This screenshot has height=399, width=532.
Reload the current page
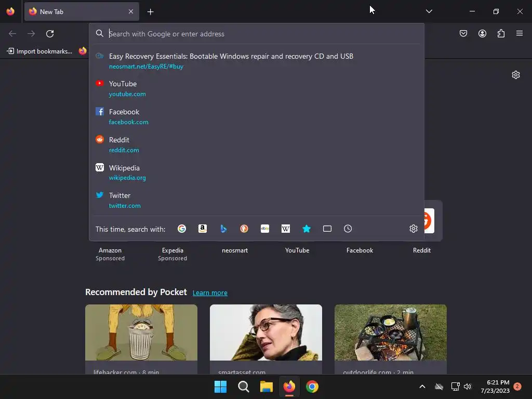(x=50, y=34)
